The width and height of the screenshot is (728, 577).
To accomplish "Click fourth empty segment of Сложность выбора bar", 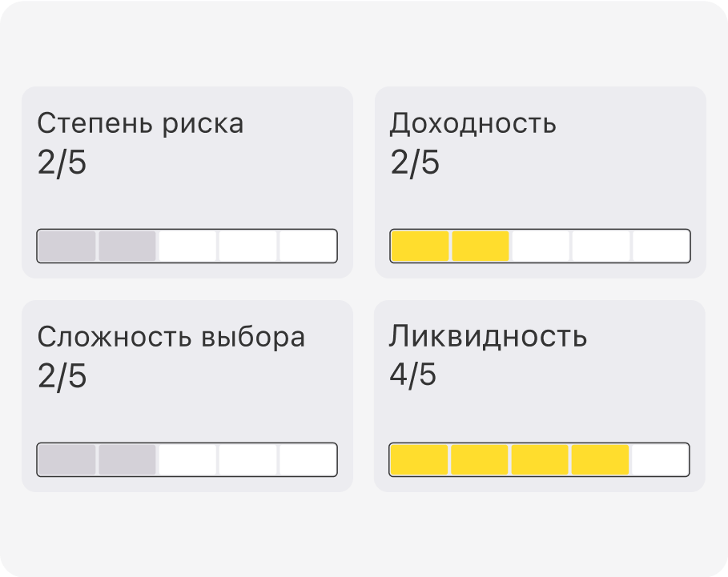I will click(248, 459).
